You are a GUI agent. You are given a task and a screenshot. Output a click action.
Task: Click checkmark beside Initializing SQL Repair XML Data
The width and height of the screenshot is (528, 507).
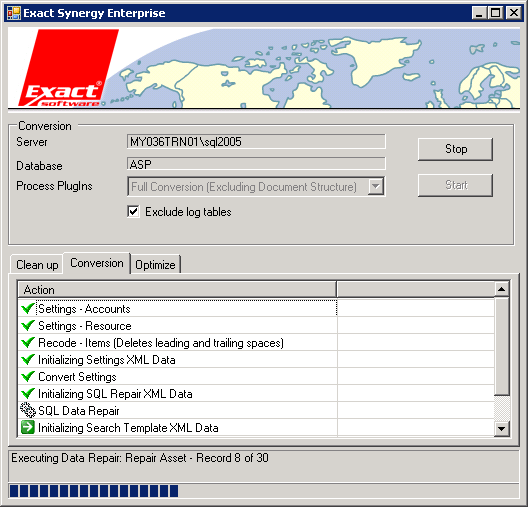[28, 394]
